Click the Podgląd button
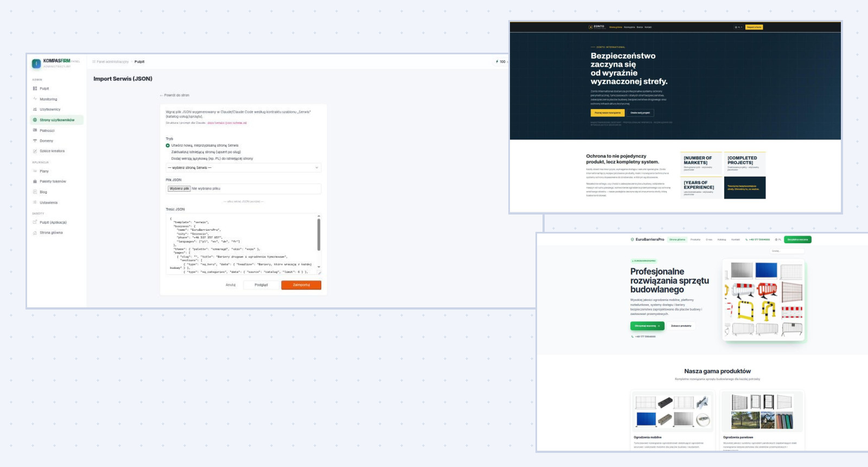Viewport: 868px width, 467px height. [261, 285]
